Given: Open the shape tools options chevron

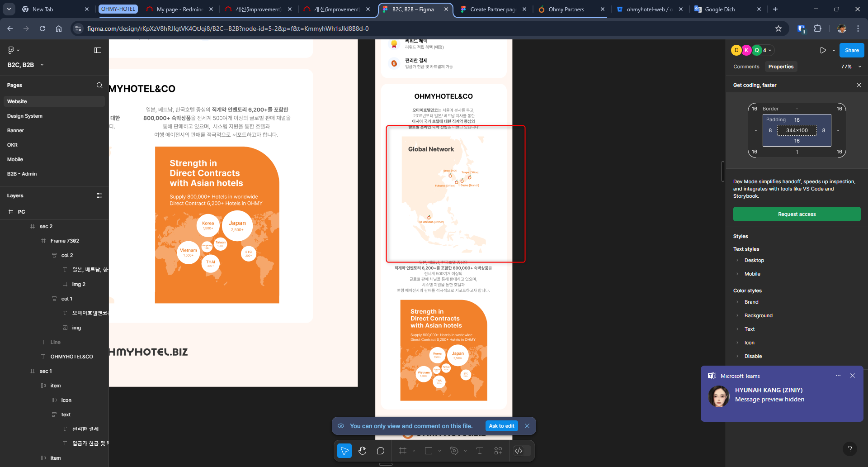Looking at the screenshot, I should (439, 451).
